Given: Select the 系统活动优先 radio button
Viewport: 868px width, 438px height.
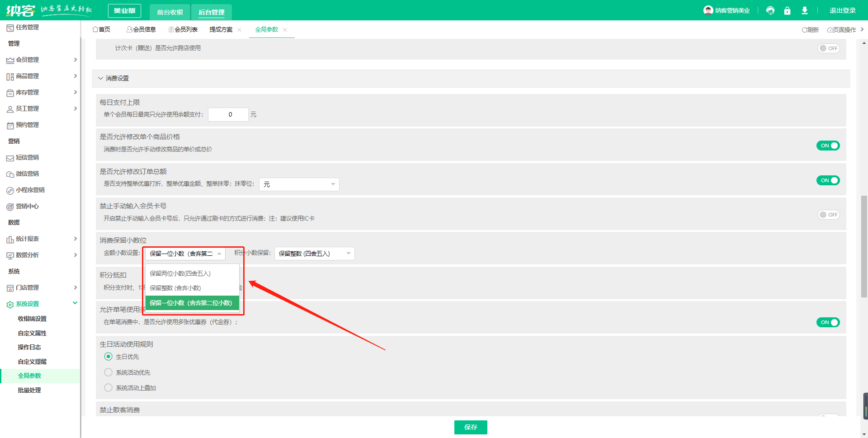Looking at the screenshot, I should tap(108, 372).
